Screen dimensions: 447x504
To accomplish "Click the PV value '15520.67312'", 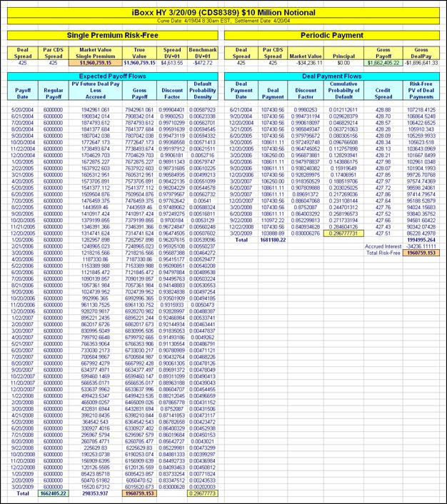I will (96, 487).
